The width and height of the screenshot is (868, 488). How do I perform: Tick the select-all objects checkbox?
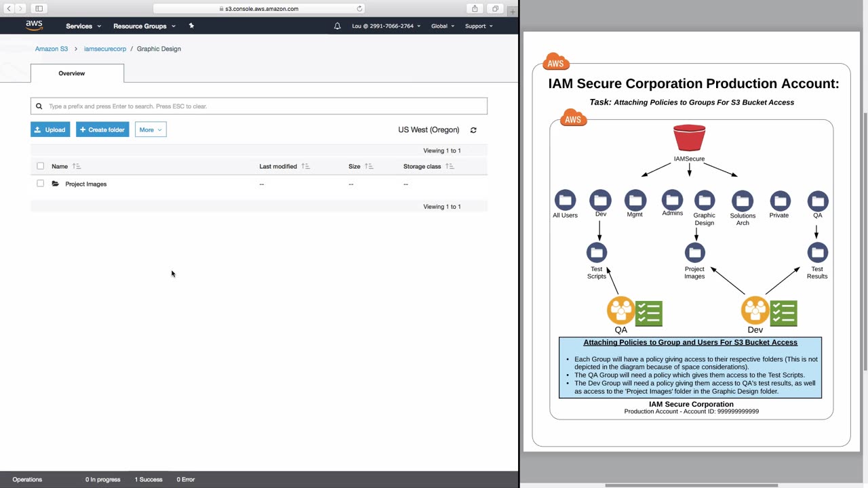click(x=41, y=166)
